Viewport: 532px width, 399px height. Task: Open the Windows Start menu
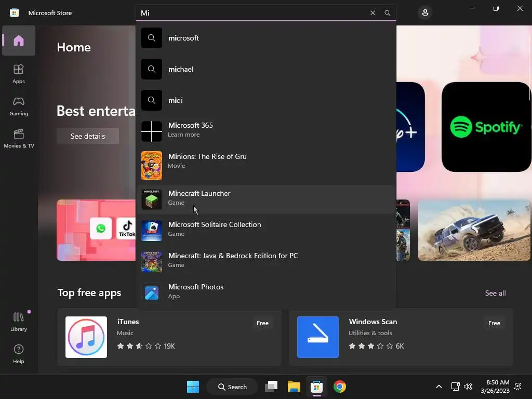coord(193,387)
